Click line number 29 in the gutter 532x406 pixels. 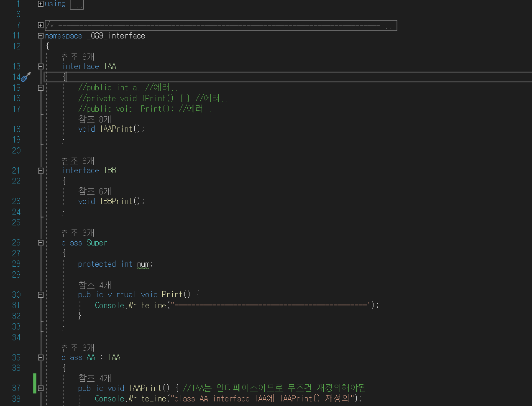[16, 275]
